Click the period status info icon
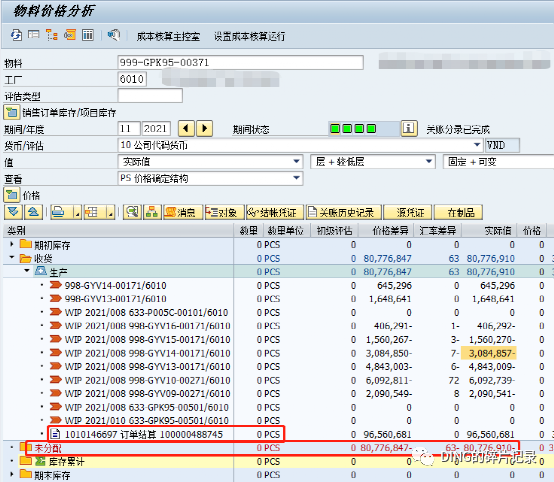Viewport: 554px width, 482px height. tap(409, 128)
